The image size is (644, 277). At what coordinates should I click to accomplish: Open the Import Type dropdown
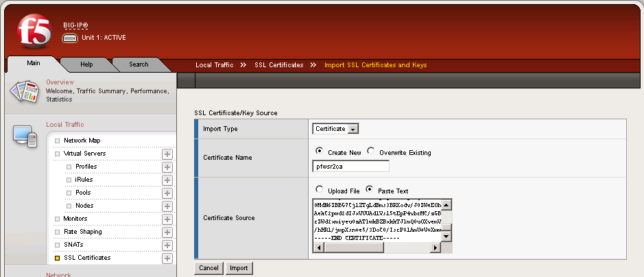click(x=336, y=129)
